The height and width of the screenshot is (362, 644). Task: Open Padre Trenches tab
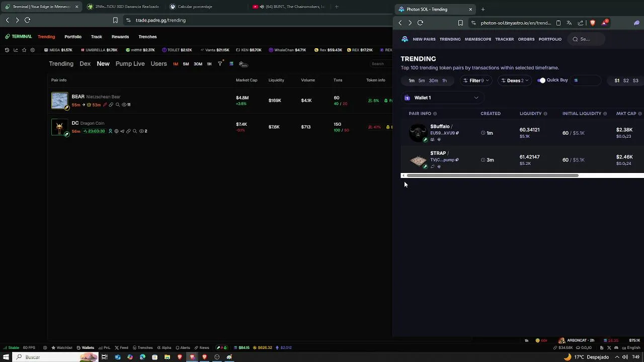147,37
